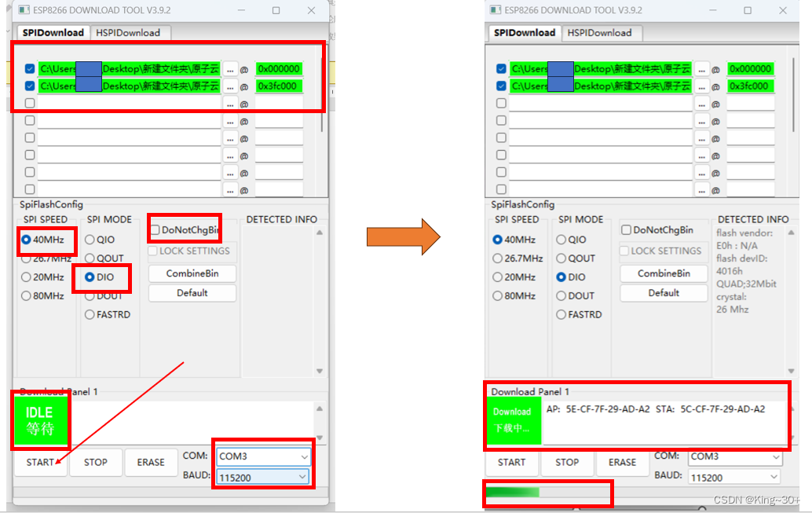This screenshot has height=513, width=812.
Task: Click STOP in the right window
Action: pyautogui.click(x=567, y=462)
